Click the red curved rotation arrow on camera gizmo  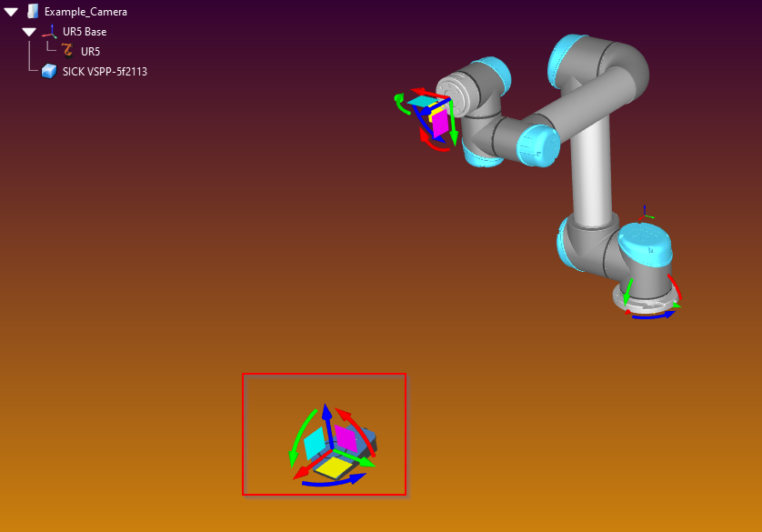tap(358, 430)
